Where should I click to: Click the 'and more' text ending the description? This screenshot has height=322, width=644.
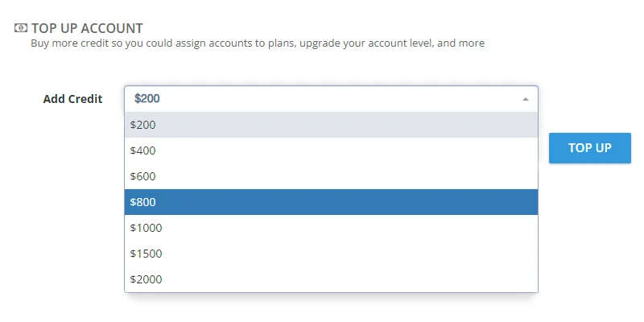click(x=460, y=43)
